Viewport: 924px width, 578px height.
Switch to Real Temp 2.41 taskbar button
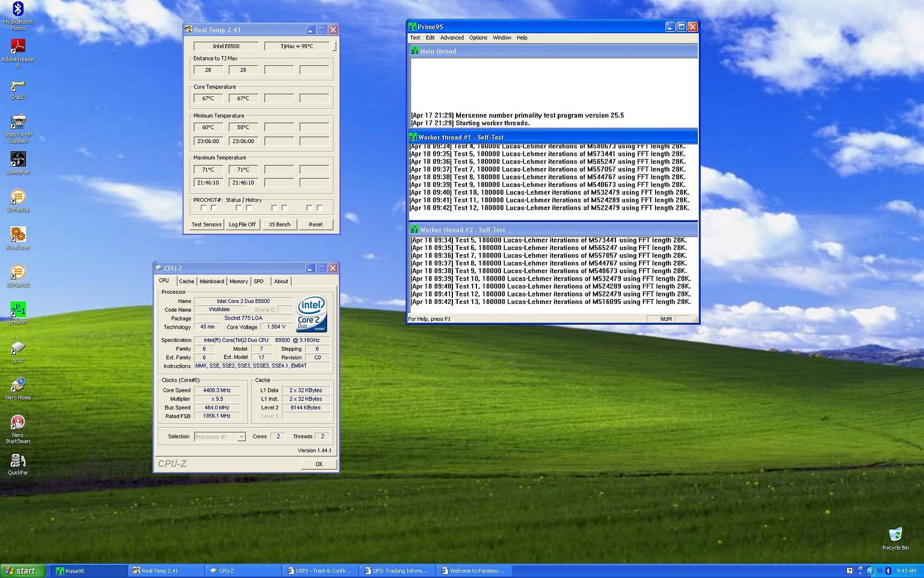point(166,571)
